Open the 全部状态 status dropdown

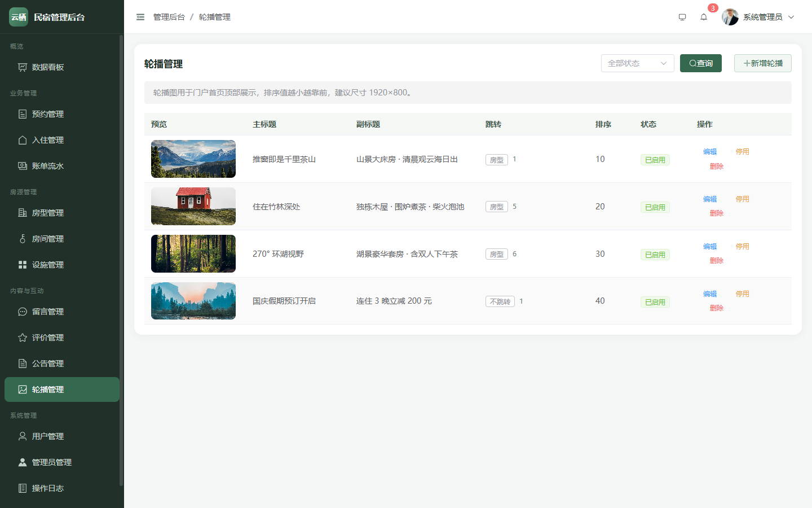click(638, 63)
